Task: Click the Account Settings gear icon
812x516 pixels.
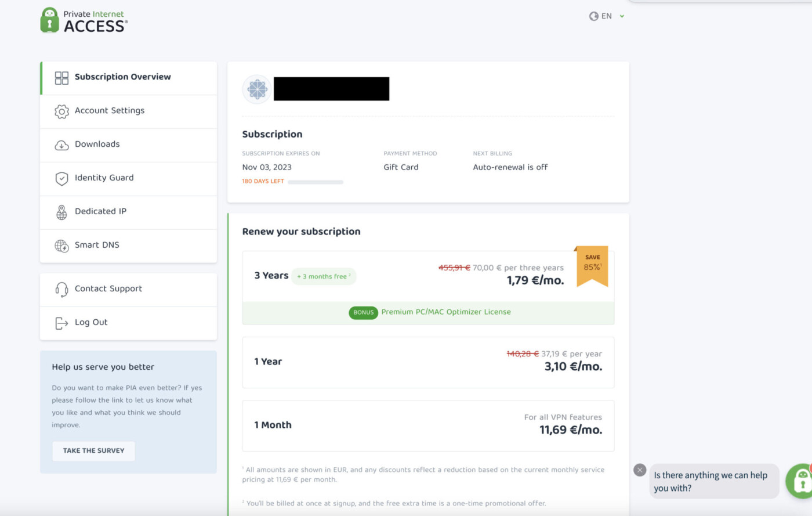Action: point(61,111)
